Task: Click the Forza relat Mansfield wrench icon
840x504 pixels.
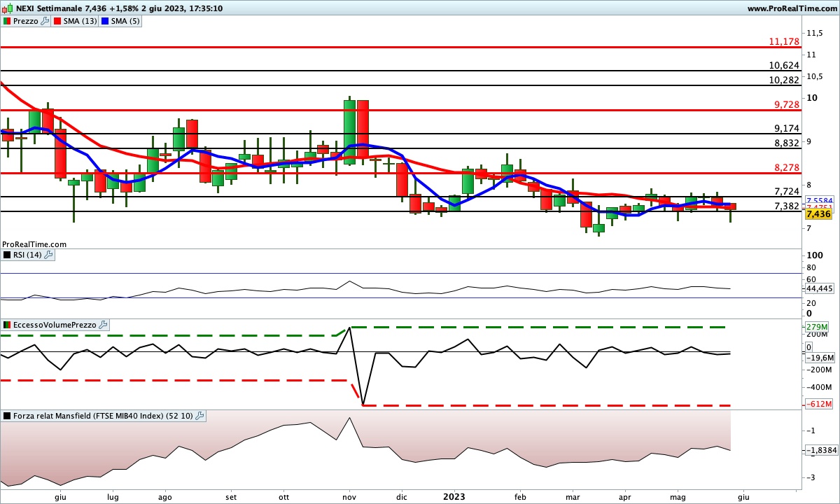Action: coord(199,416)
